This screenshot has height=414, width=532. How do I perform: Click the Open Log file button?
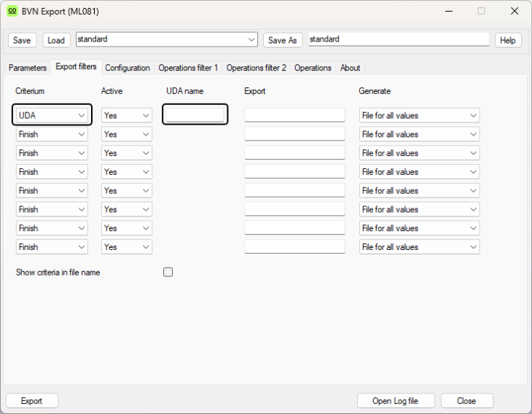point(396,401)
